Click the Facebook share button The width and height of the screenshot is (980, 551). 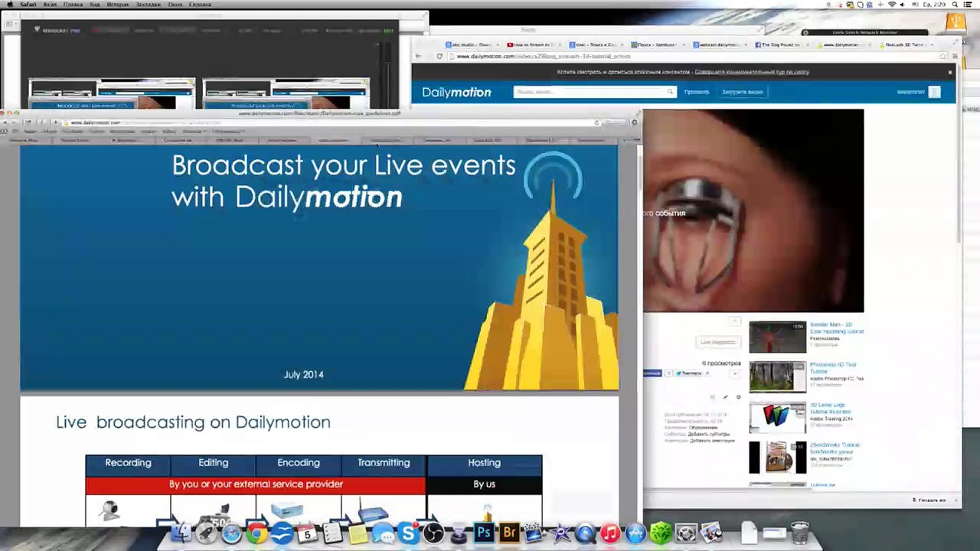(x=652, y=373)
